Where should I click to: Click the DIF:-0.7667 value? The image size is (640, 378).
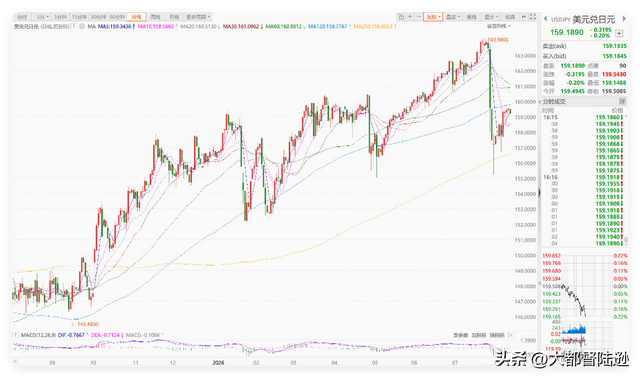[72, 335]
